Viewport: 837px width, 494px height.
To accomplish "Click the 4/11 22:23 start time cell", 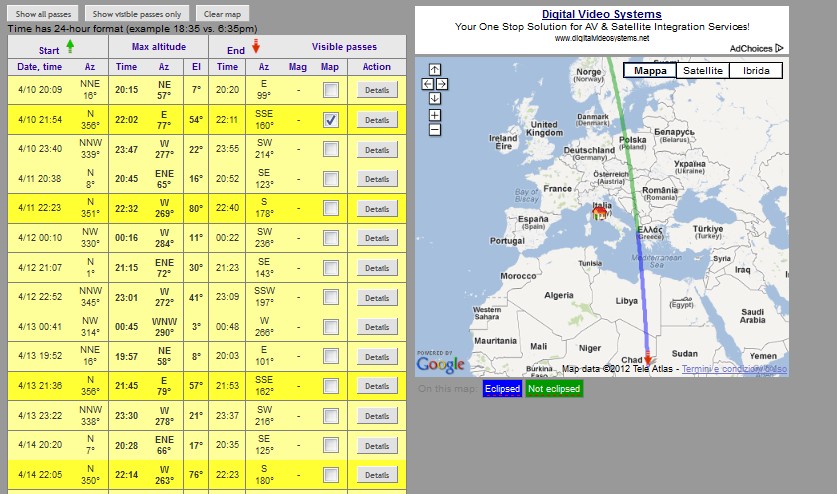I will click(40, 208).
